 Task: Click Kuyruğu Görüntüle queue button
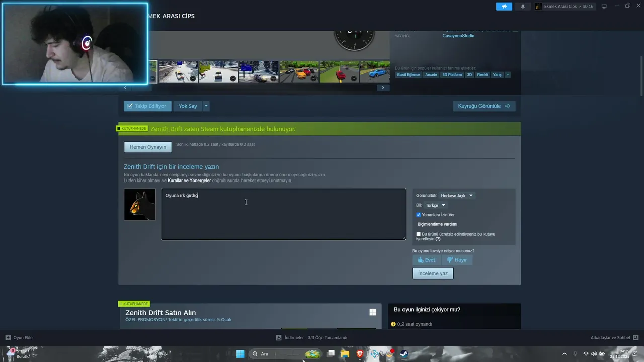484,106
